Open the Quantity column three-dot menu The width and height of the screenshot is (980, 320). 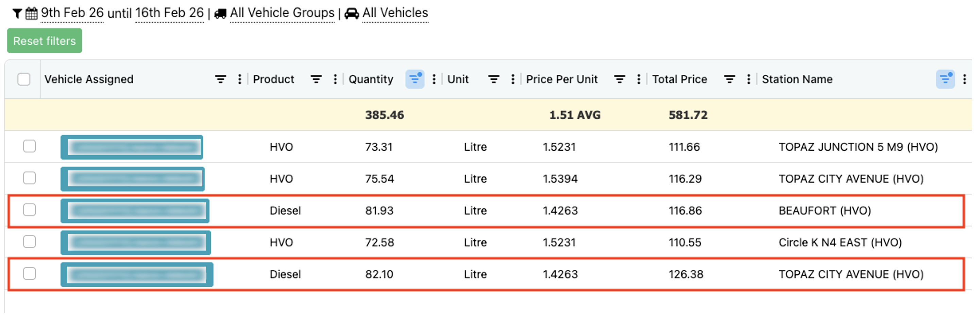pos(434,79)
